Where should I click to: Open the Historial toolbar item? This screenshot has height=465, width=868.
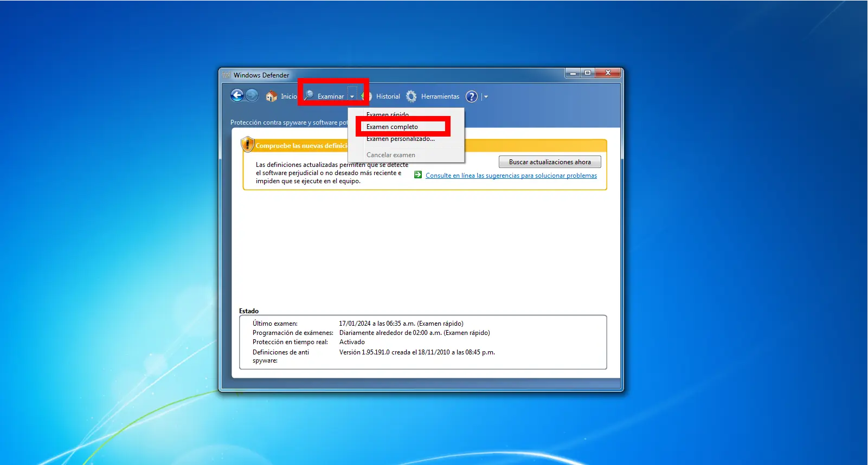point(388,96)
